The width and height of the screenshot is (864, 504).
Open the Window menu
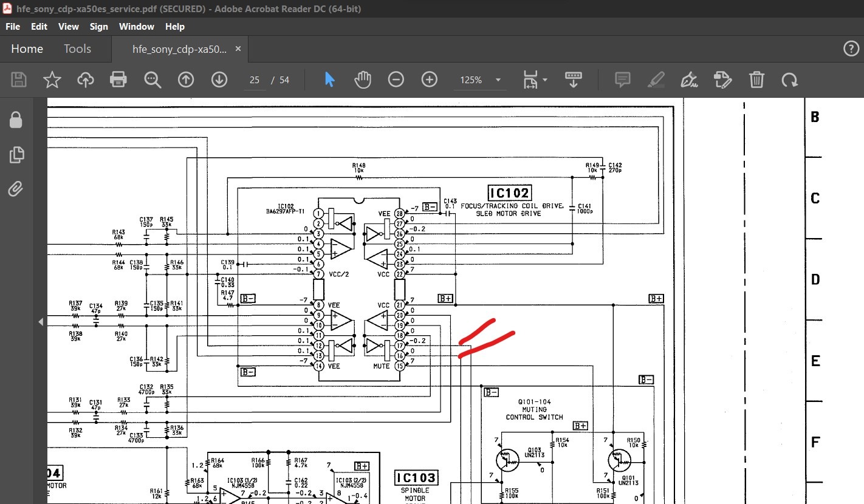pos(137,27)
